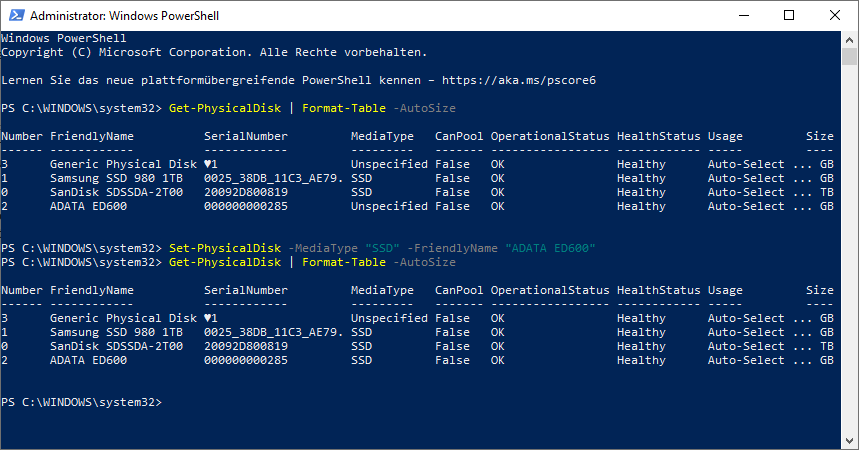The height and width of the screenshot is (450, 859).
Task: Click Generic Physical Disk in first table
Action: (x=123, y=164)
